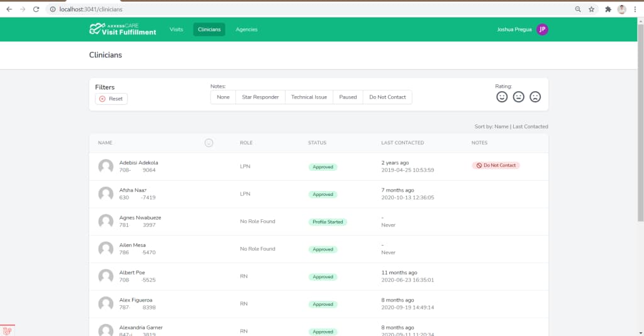644x336 pixels.
Task: Filter notes by Do Not Contact
Action: point(387,97)
